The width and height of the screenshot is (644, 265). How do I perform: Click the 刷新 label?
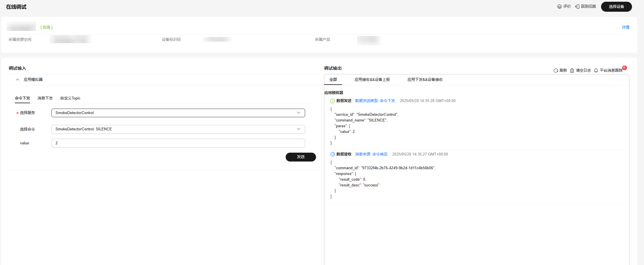(x=563, y=70)
